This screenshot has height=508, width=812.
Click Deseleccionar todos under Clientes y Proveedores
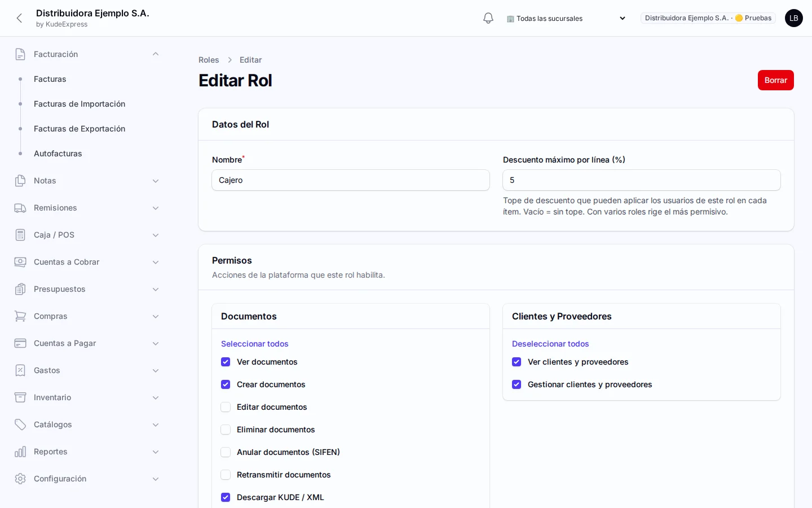click(550, 344)
